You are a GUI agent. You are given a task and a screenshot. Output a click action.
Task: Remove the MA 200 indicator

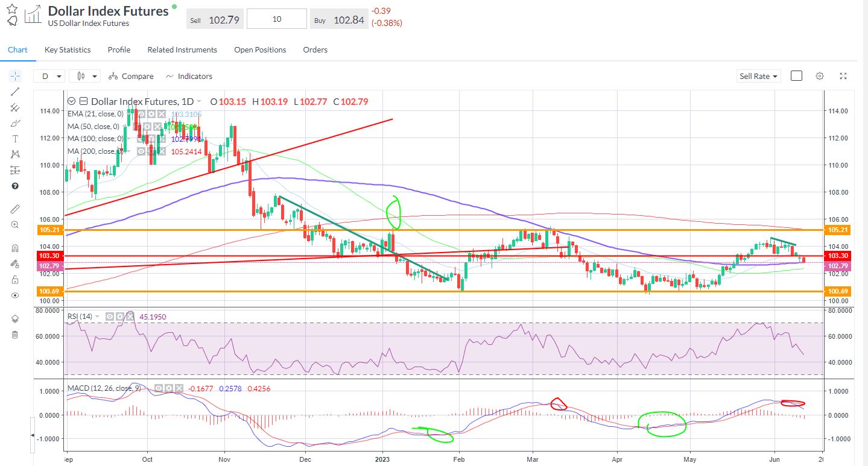pyautogui.click(x=162, y=151)
